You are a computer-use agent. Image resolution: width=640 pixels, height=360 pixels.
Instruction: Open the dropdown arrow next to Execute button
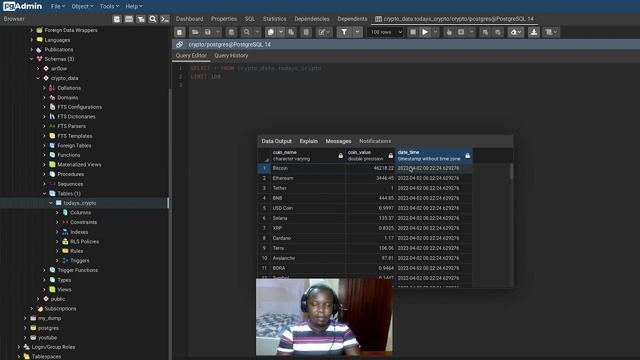click(436, 32)
